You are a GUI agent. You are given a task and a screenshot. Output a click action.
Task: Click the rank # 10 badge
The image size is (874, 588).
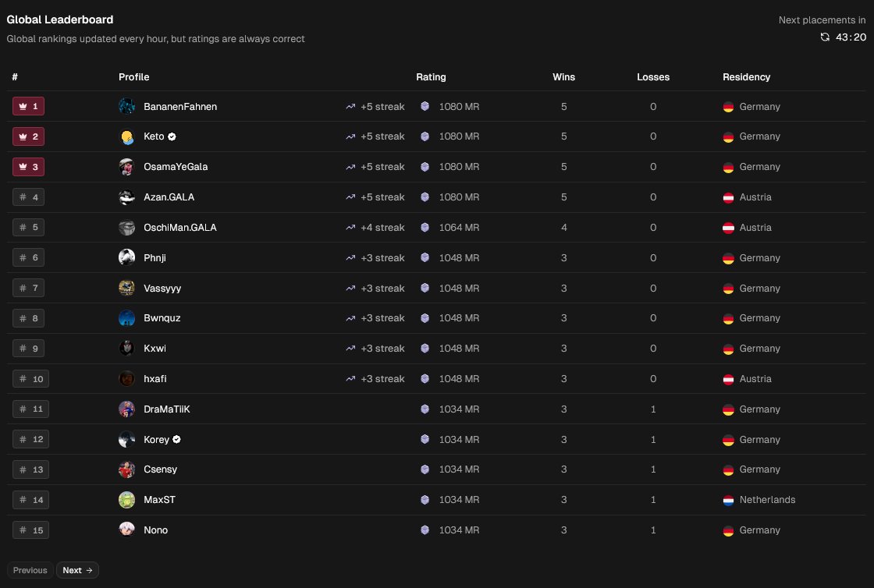point(30,379)
